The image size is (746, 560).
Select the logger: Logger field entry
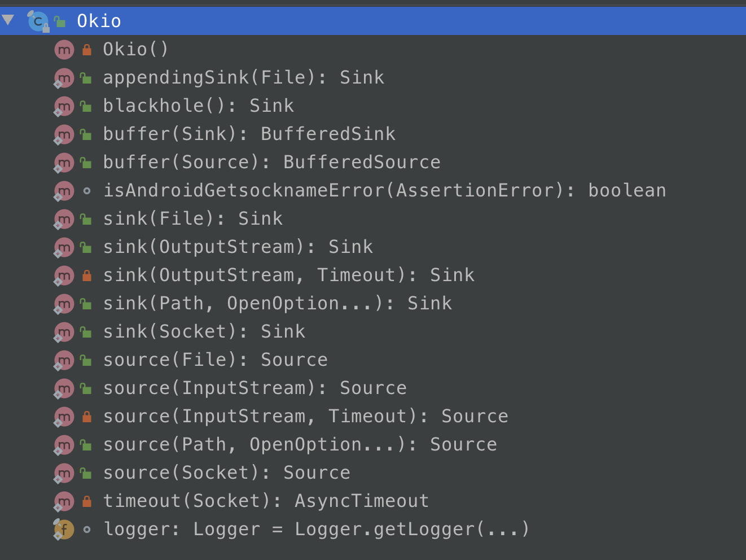317,529
